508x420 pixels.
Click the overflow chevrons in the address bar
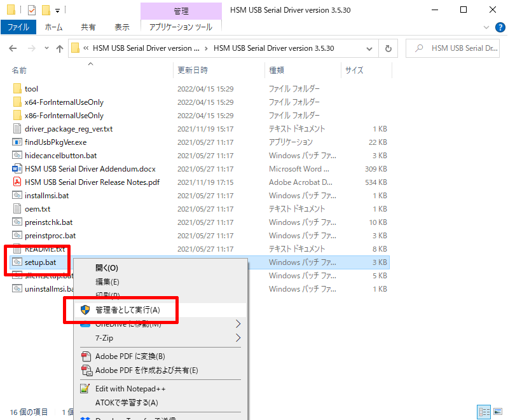pos(86,48)
